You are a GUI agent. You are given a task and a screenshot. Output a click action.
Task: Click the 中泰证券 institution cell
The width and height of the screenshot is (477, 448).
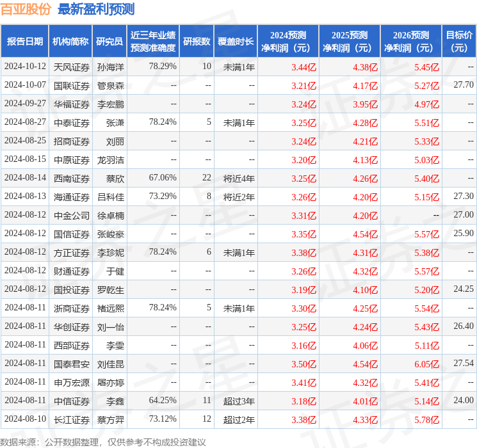[x=72, y=123]
